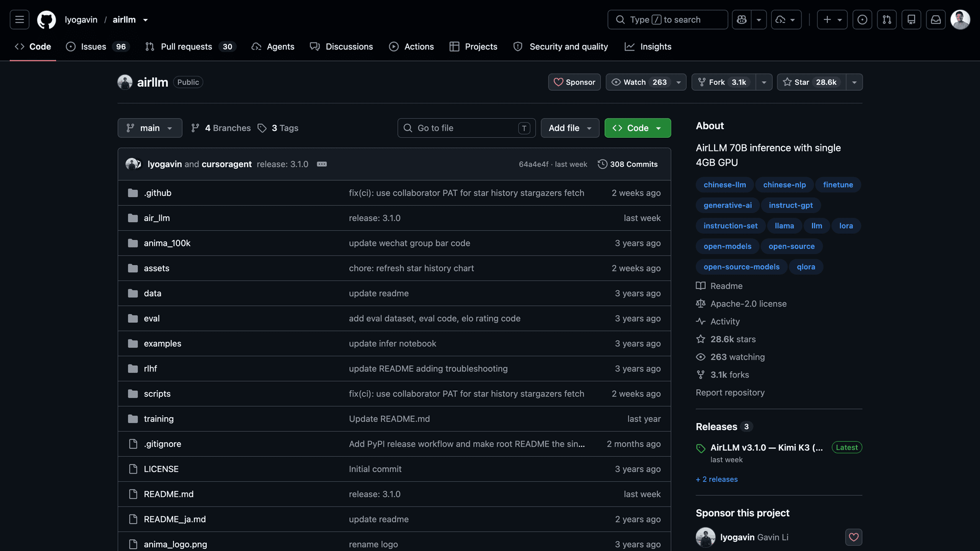
Task: Open the Add file dropdown
Action: point(570,128)
